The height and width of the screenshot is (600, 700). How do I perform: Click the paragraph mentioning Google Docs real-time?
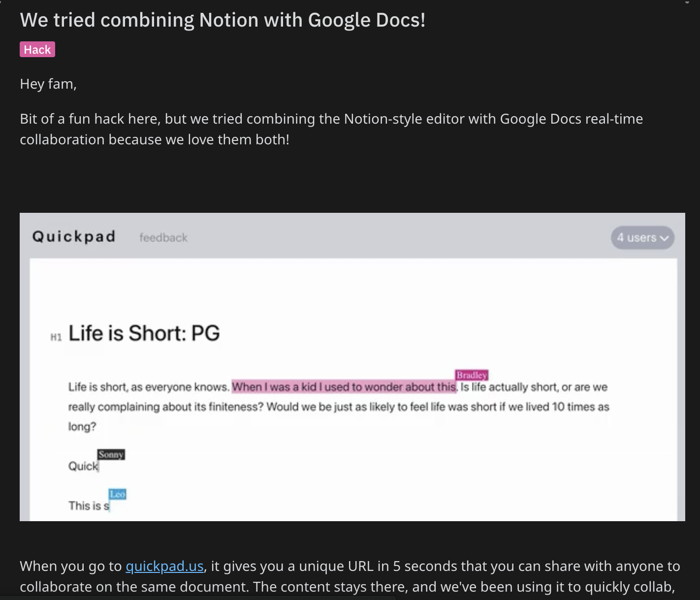(x=331, y=129)
